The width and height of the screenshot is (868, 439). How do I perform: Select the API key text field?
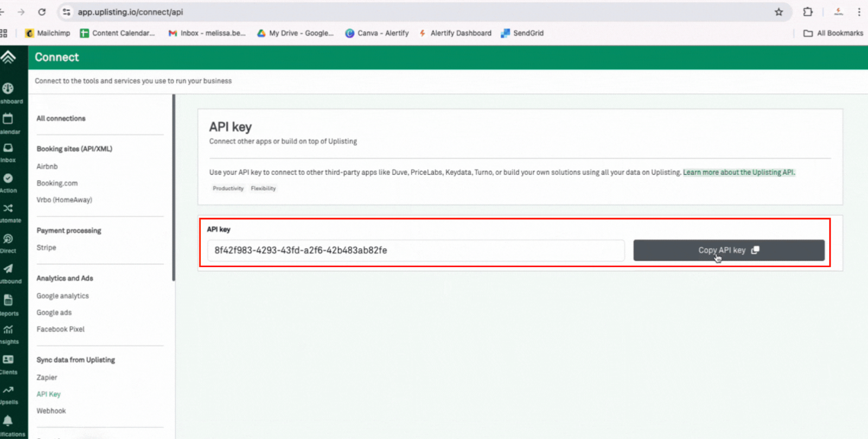(416, 251)
